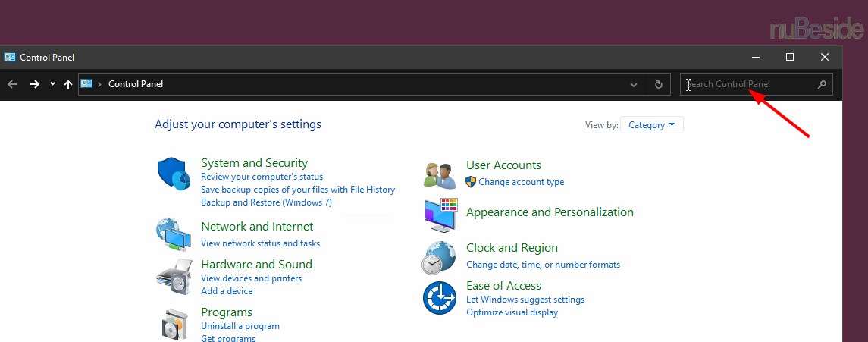Viewport: 868px width, 342px height.
Task: Click the refresh button in address bar
Action: pyautogui.click(x=658, y=84)
